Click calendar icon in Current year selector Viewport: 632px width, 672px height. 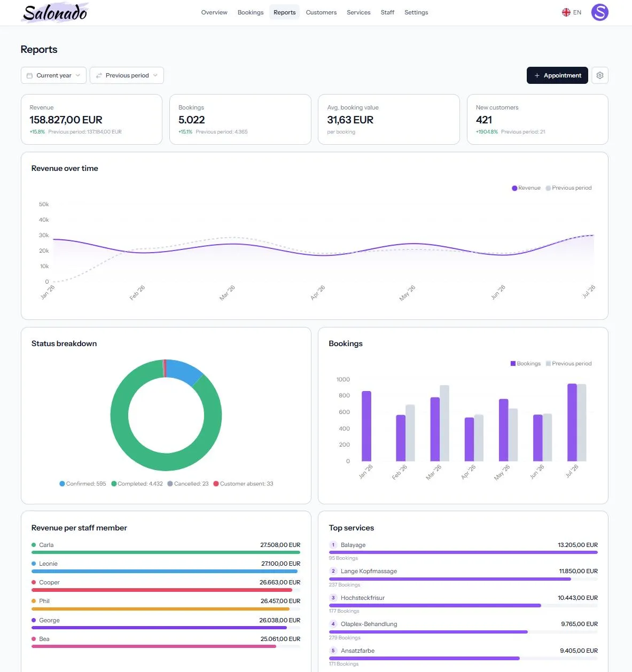29,75
